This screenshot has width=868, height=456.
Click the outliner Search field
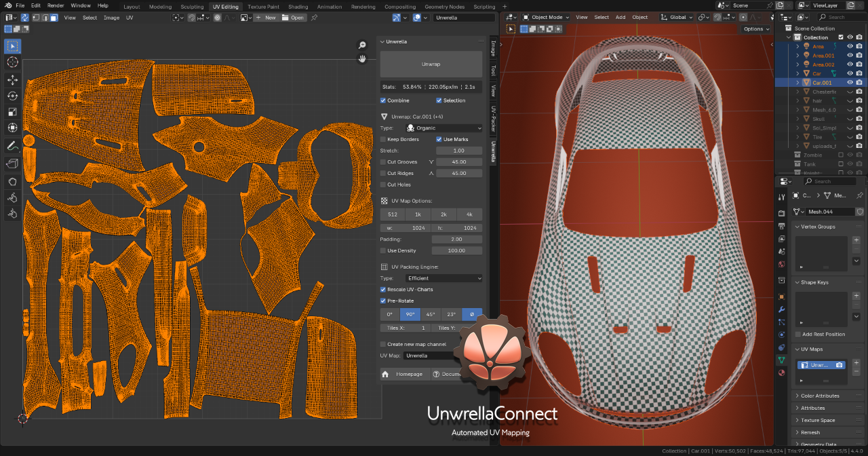click(x=841, y=17)
